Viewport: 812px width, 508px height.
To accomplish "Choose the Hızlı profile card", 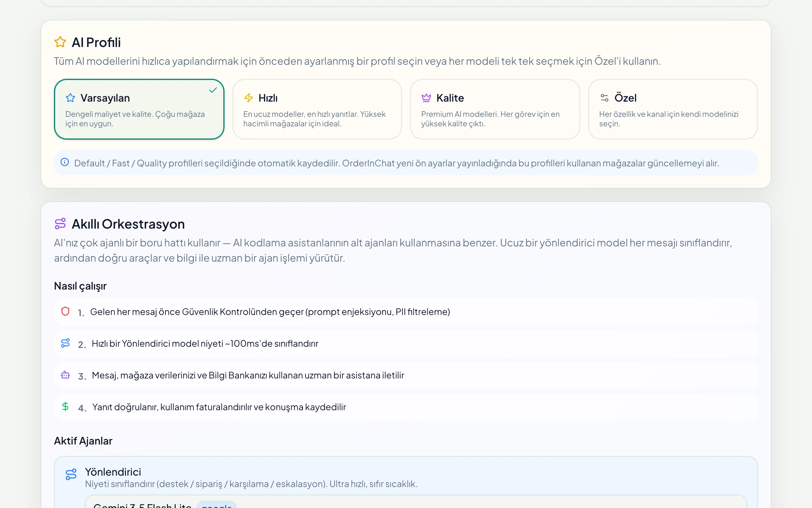I will click(317, 109).
